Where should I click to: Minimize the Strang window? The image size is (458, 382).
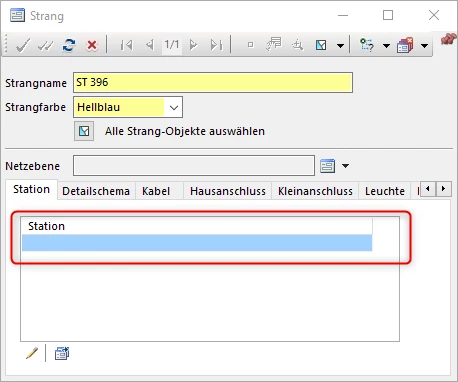[343, 15]
